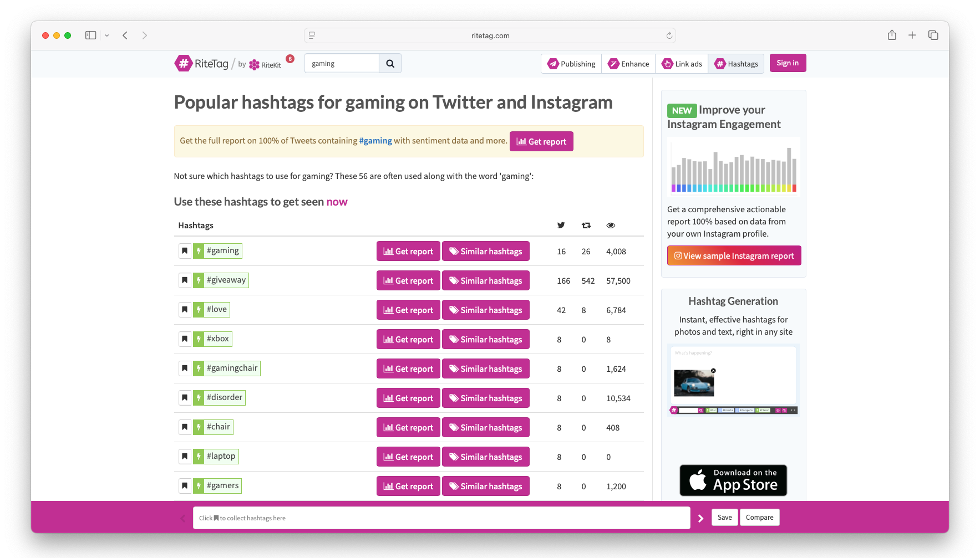Go back with Safari's back arrow
980x558 pixels.
[125, 35]
